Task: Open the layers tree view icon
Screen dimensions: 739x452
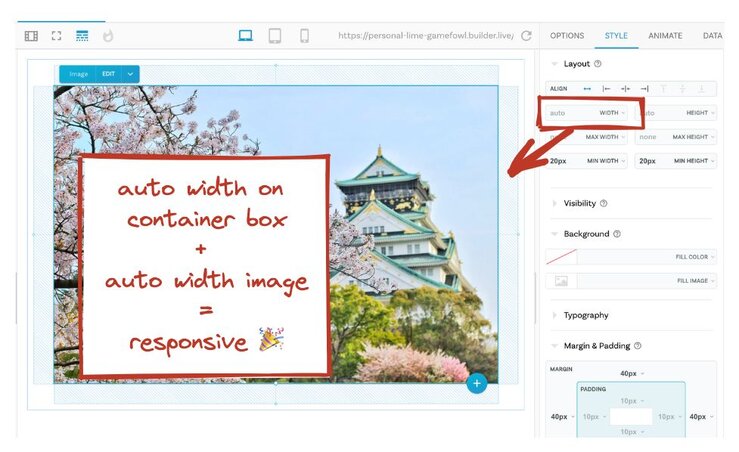Action: point(82,36)
